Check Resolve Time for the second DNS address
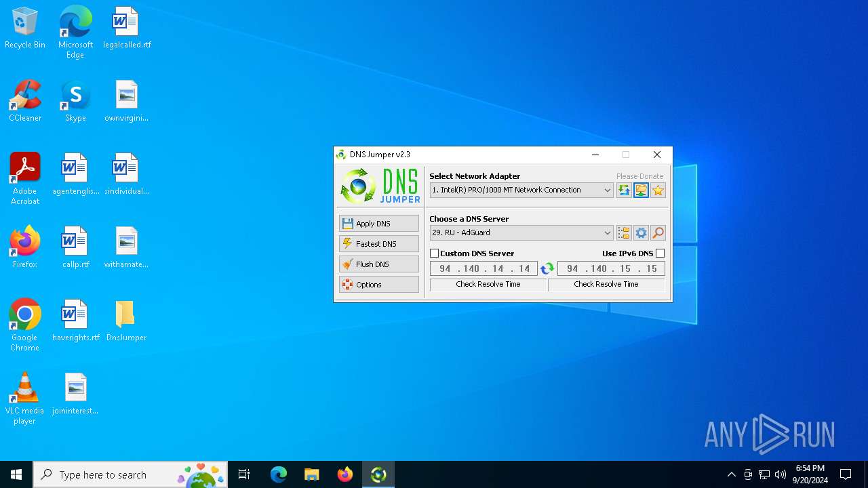This screenshot has height=488, width=868. [x=606, y=285]
